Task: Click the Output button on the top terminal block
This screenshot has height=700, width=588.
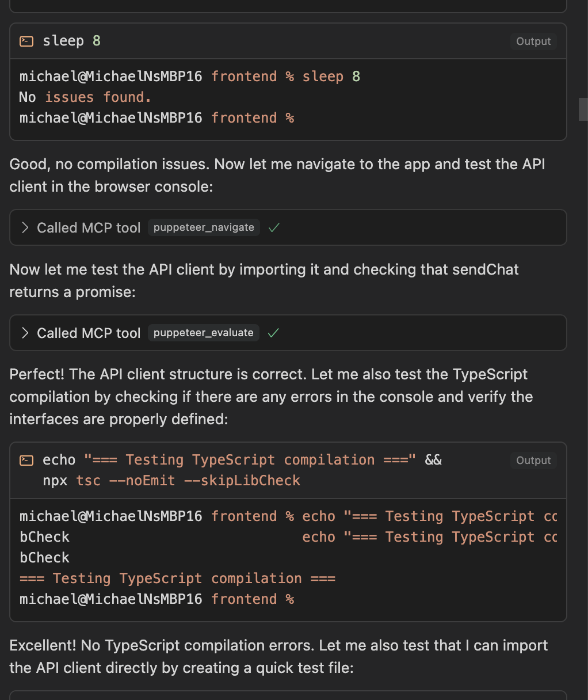Action: (x=533, y=41)
